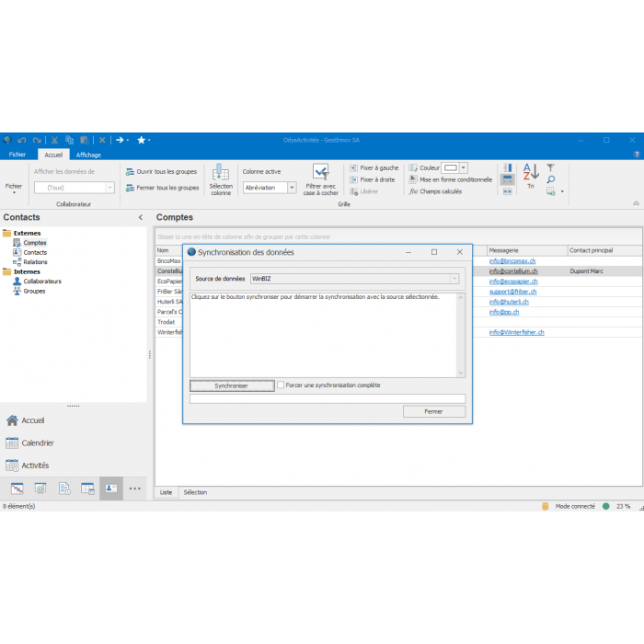
Task: Click the forward arrow navigation icon
Action: pyautogui.click(x=120, y=140)
